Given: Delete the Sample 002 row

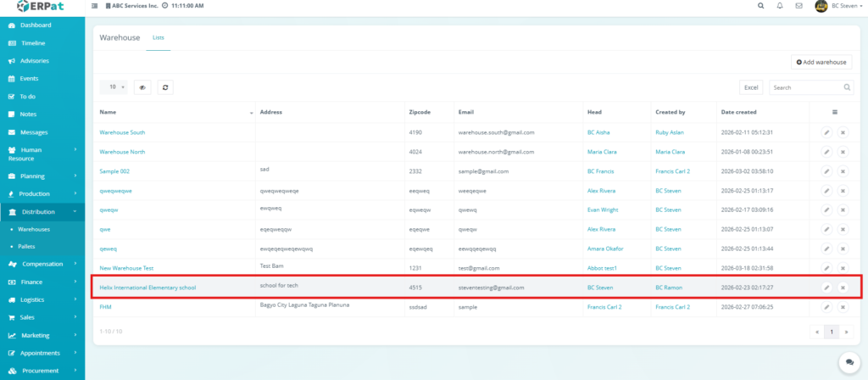Looking at the screenshot, I should point(843,171).
